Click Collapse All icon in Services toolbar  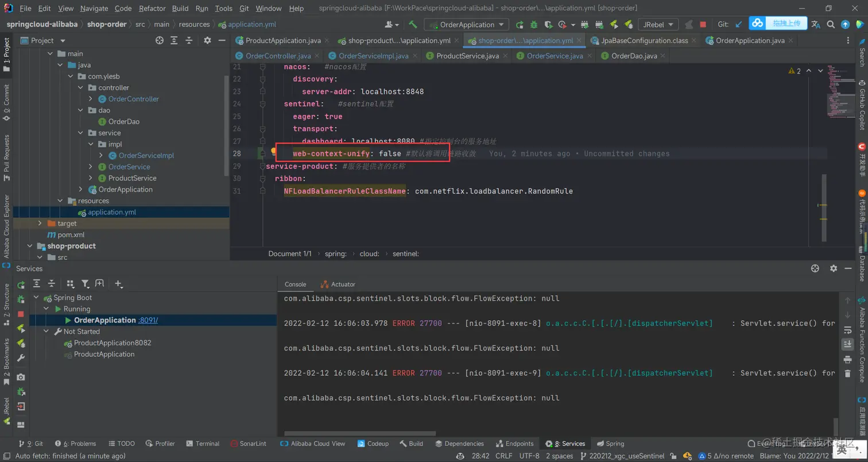51,283
